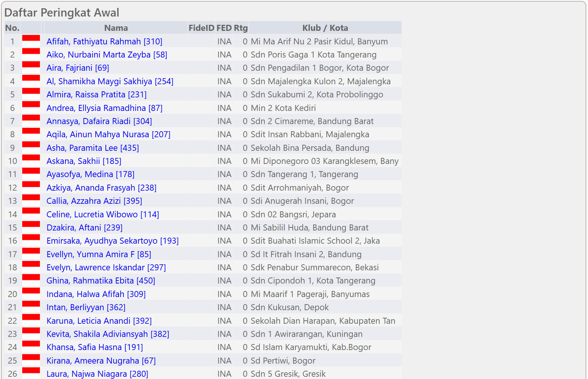588x379 pixels.
Task: Open player Evellyn, Yumna Amira F [85]
Action: pos(99,254)
